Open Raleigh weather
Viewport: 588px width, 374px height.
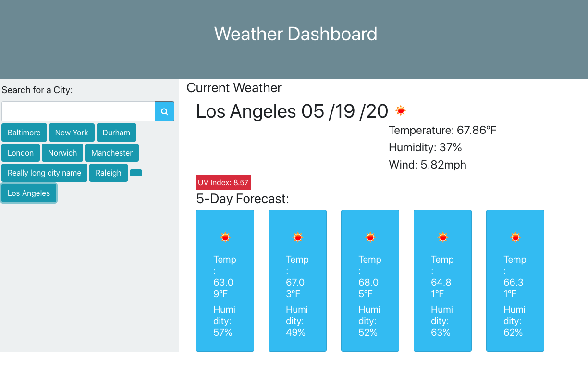click(109, 173)
